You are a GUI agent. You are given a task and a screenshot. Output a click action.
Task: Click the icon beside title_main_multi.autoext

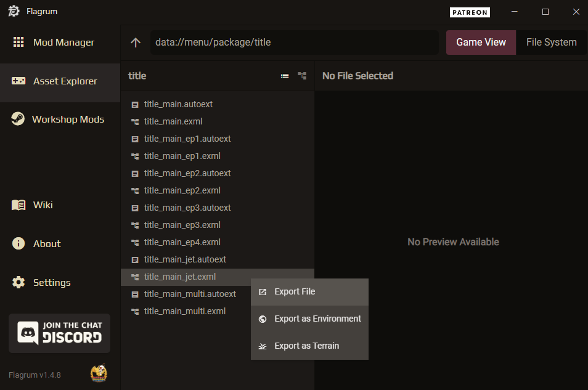pyautogui.click(x=135, y=295)
